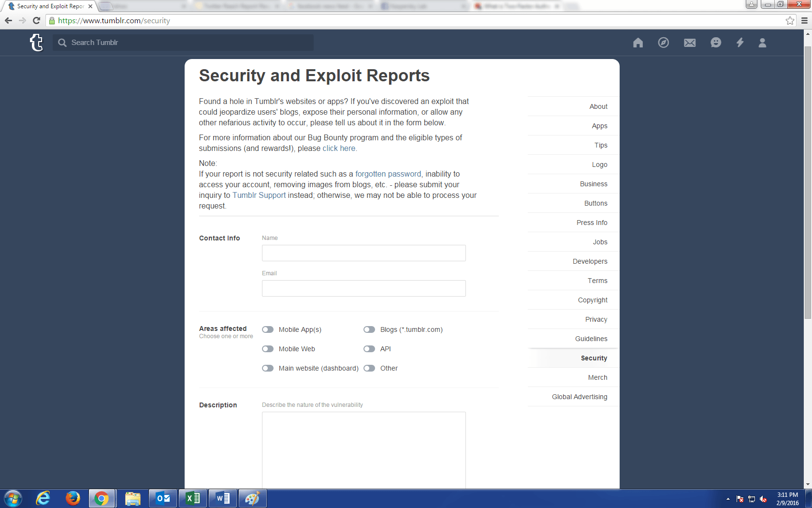Follow the 'click here' Bug Bounty link
The image size is (812, 508).
339,148
